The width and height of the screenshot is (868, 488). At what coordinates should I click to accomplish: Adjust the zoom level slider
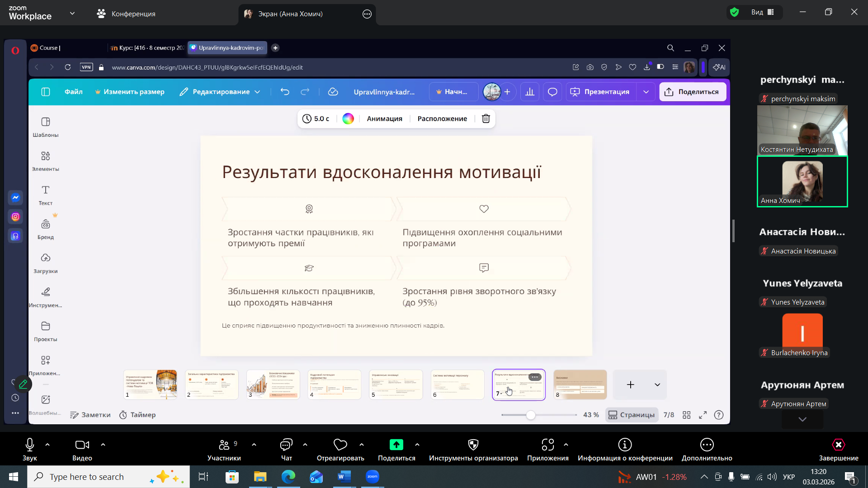pos(531,415)
